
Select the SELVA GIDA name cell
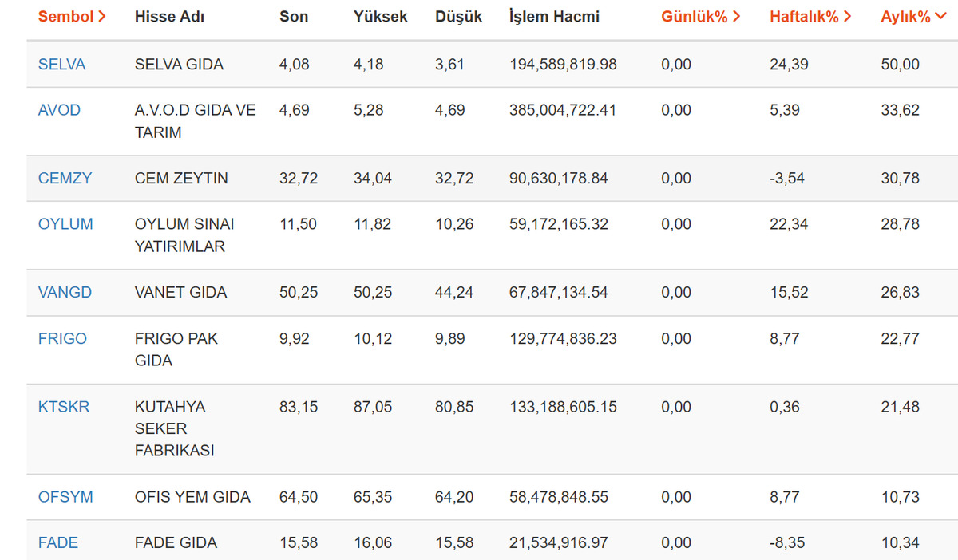point(179,65)
